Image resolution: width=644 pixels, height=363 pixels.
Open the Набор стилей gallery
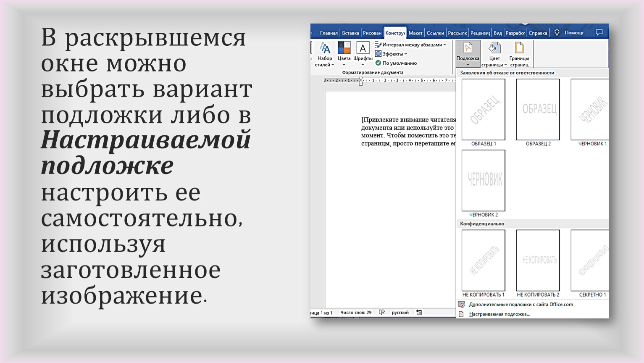(325, 54)
